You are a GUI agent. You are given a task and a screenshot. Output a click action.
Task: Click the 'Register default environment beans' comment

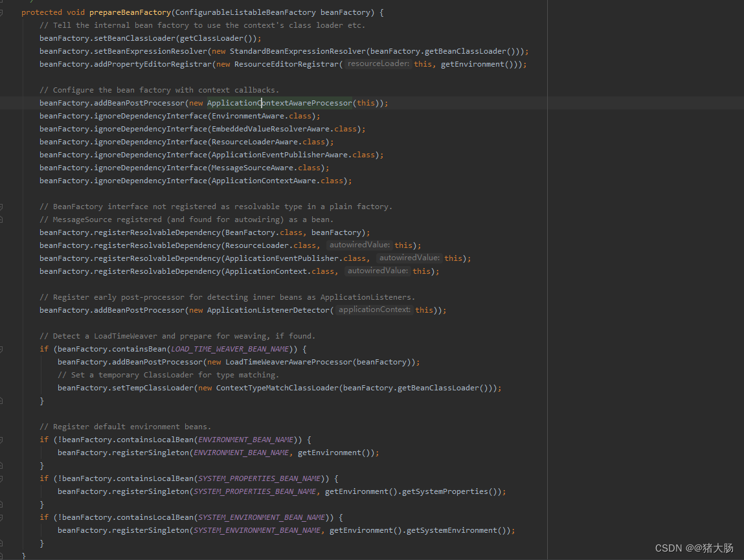point(125,427)
